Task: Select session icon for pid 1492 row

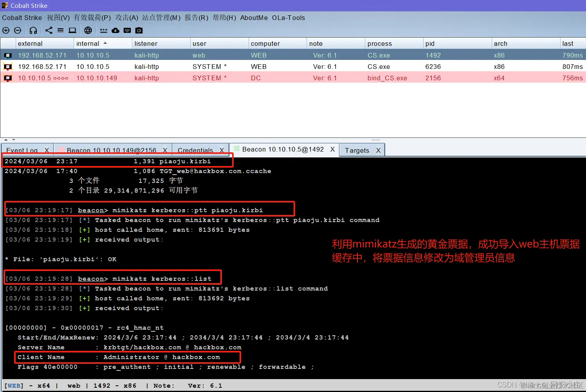Action: click(8, 55)
